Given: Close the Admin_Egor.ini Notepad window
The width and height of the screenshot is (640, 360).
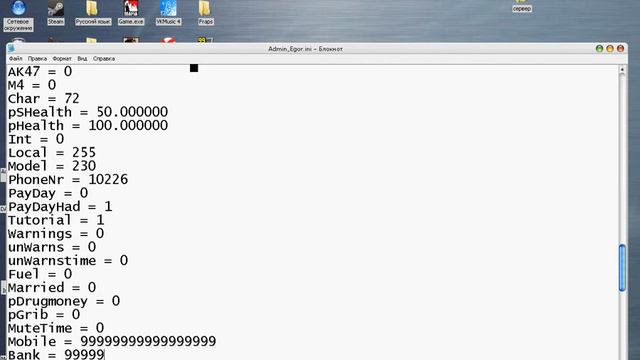Looking at the screenshot, I should (x=620, y=49).
